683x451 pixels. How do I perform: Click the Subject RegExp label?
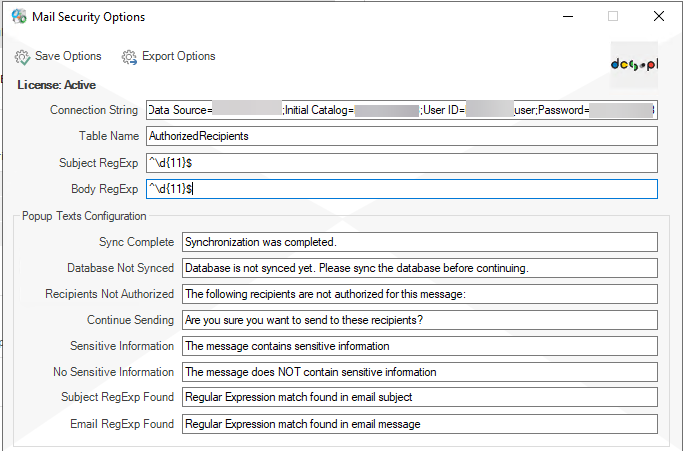point(98,163)
